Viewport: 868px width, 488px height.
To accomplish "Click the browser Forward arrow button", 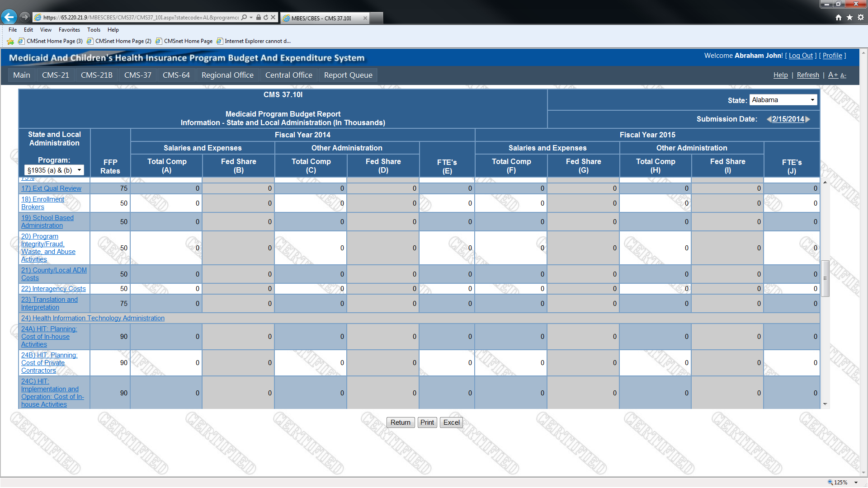I will (x=25, y=17).
